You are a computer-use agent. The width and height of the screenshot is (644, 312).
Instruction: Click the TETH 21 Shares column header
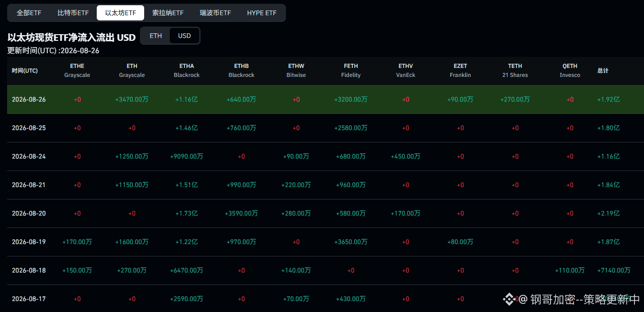(515, 71)
